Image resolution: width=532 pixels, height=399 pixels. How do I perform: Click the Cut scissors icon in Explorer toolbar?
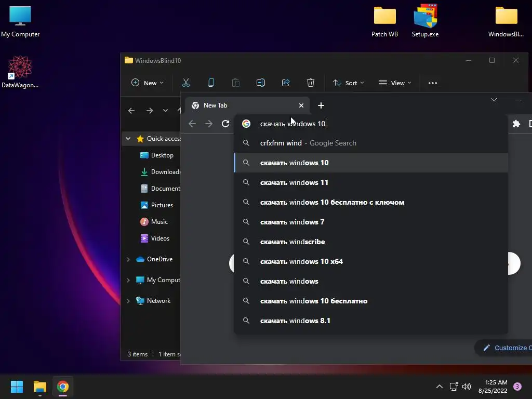[x=186, y=83]
